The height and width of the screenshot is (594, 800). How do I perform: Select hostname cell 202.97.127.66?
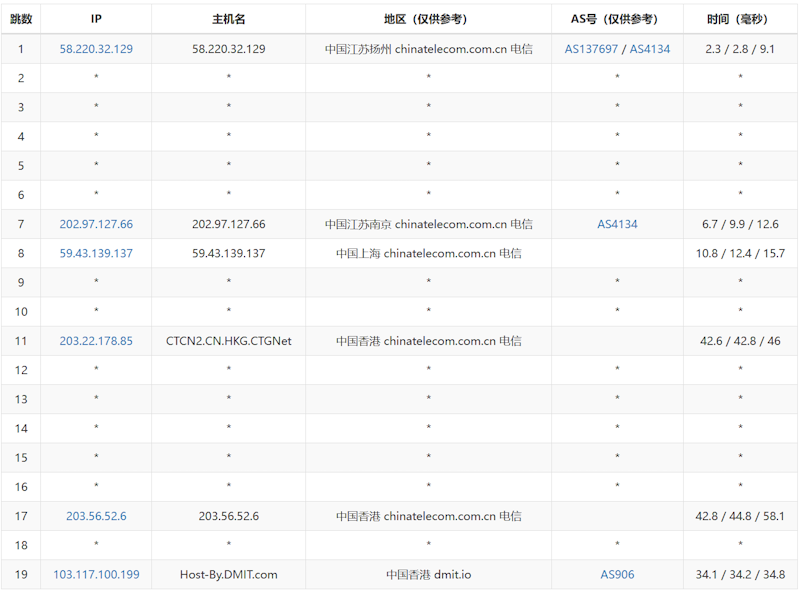(229, 224)
